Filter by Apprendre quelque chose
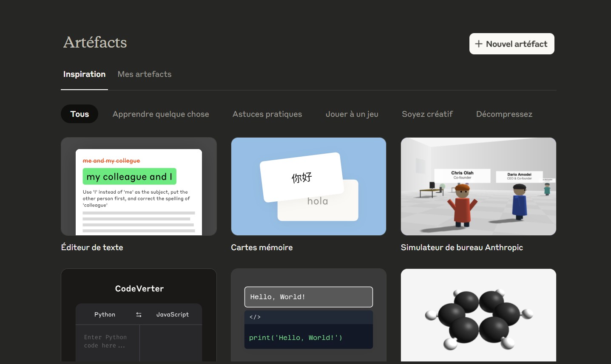This screenshot has width=611, height=364. (161, 114)
